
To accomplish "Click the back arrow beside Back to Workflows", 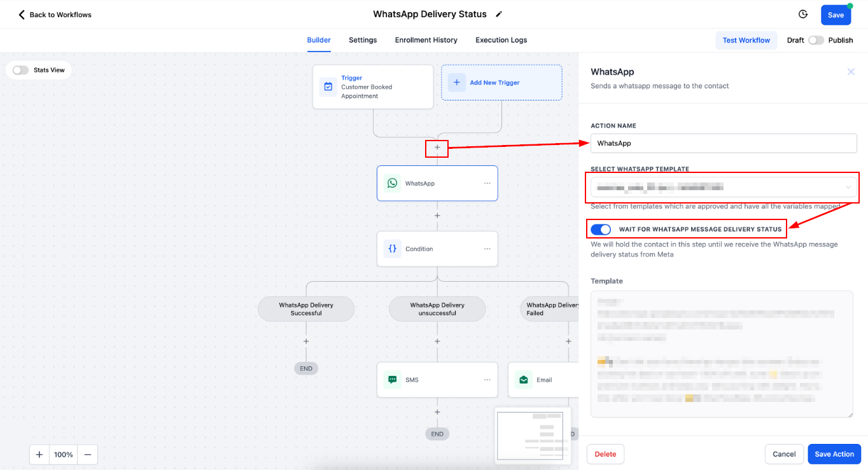I will coord(22,15).
